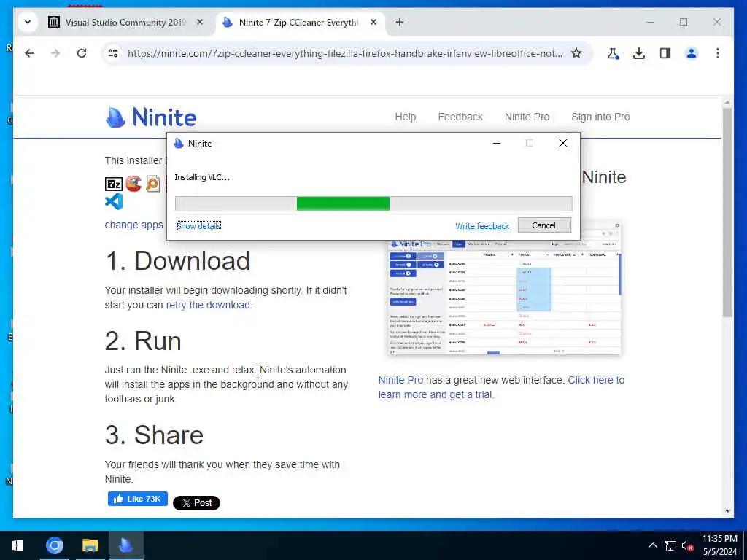Open the Windows Start menu

click(x=18, y=545)
